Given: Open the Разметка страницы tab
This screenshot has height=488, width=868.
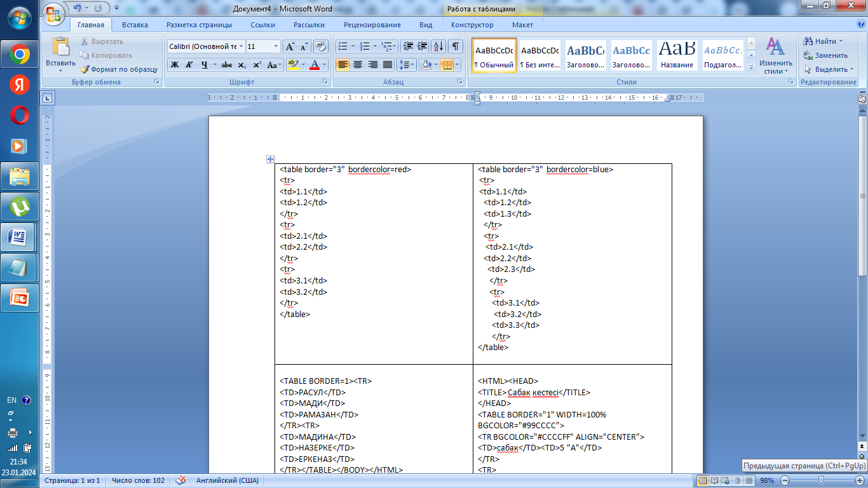Looking at the screenshot, I should [x=199, y=25].
